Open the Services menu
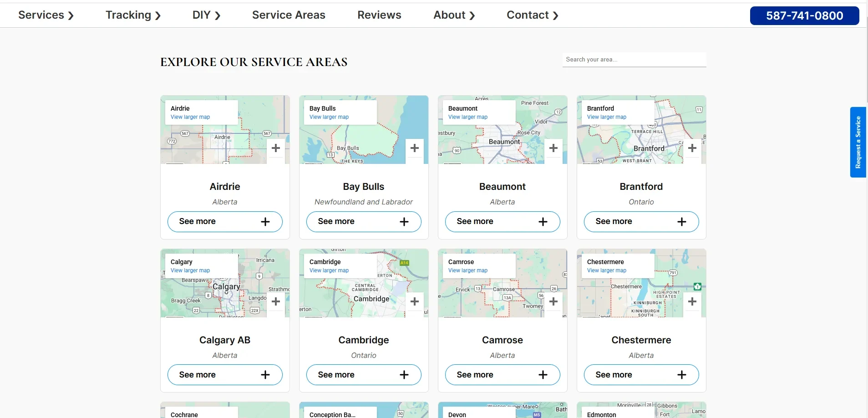Viewport: 868px width, 418px height. coord(46,15)
